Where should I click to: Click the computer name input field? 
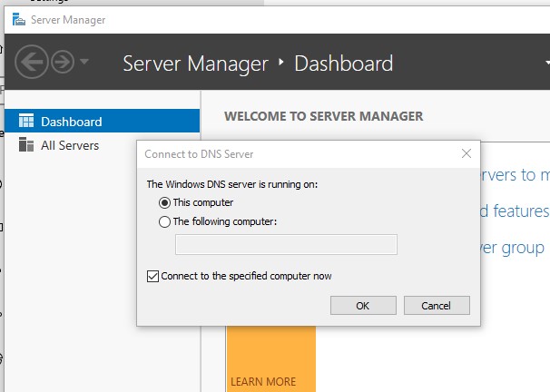click(286, 244)
